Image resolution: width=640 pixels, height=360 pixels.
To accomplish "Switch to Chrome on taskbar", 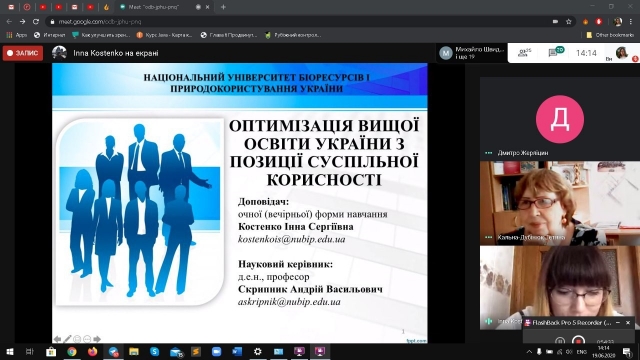I will coord(72,351).
